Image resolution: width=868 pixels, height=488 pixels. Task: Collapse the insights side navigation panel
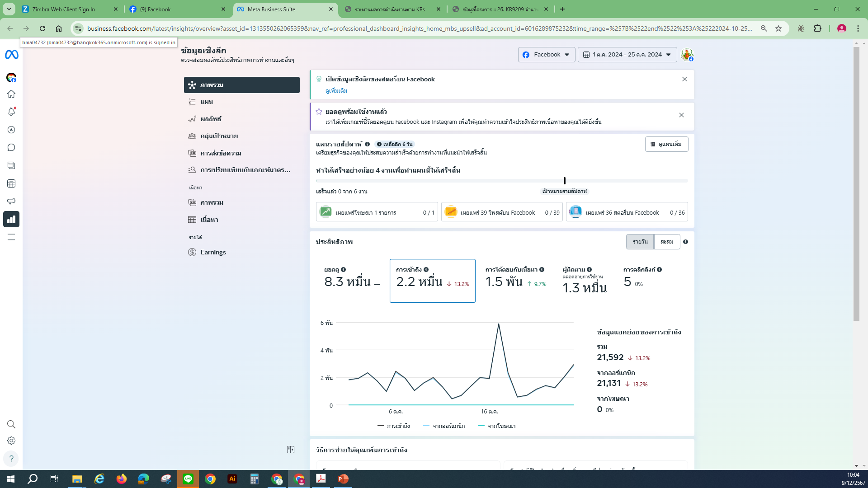[291, 450]
